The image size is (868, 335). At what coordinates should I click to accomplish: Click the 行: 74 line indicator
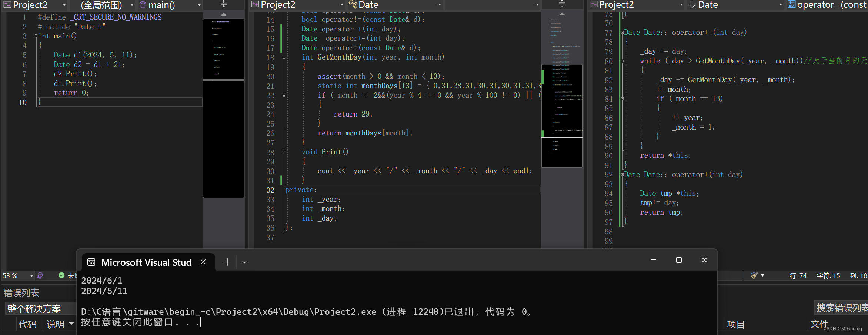tap(798, 276)
